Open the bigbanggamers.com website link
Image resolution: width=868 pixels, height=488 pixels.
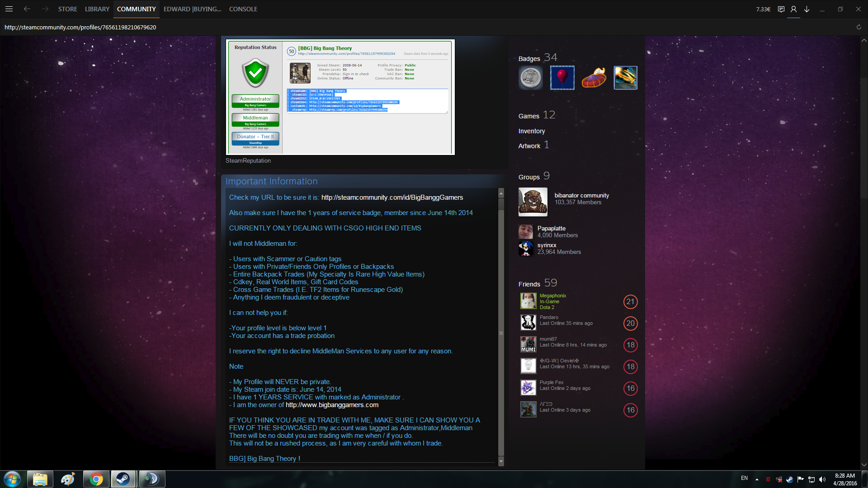tap(332, 405)
